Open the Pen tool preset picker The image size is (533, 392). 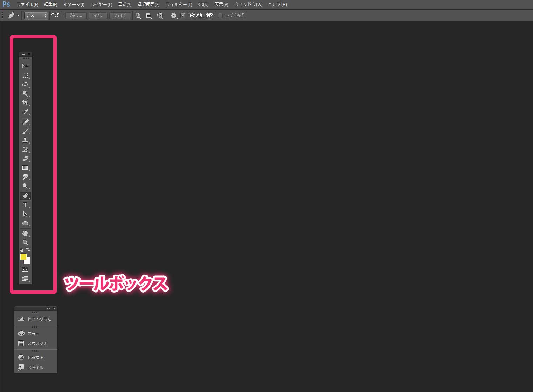(13, 15)
